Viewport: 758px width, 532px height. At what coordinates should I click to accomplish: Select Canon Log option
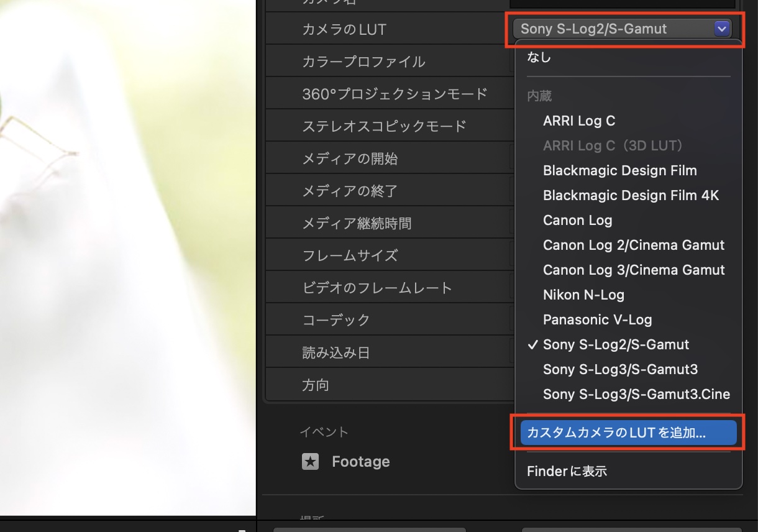click(578, 220)
